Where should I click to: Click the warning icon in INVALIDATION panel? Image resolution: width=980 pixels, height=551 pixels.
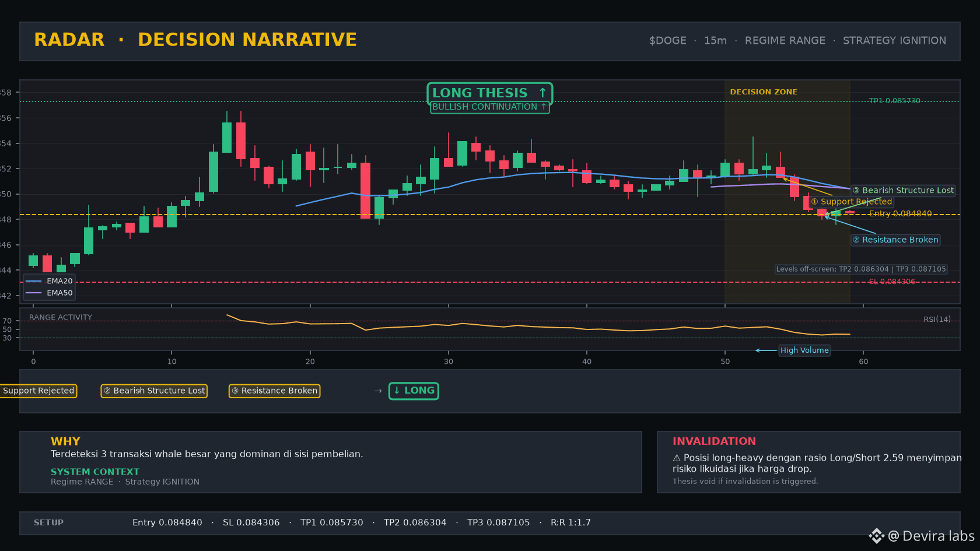(x=677, y=458)
